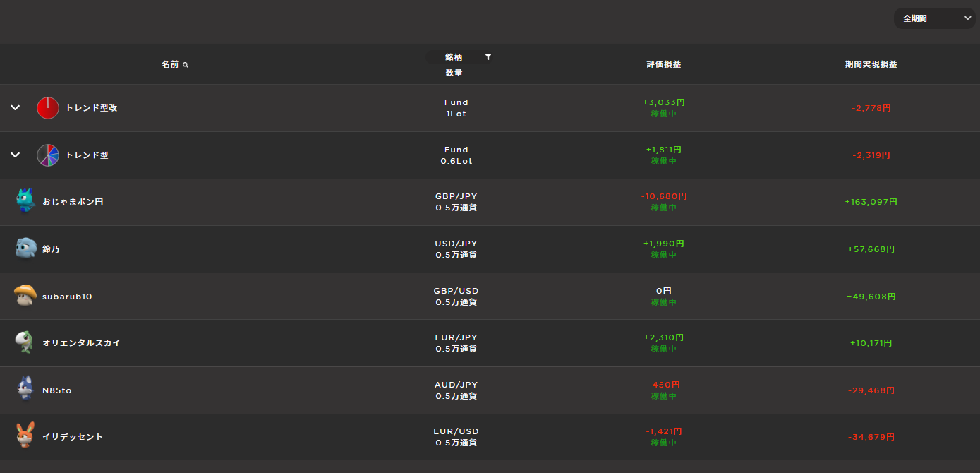Click the 数量 column label
This screenshot has height=473, width=980.
454,73
